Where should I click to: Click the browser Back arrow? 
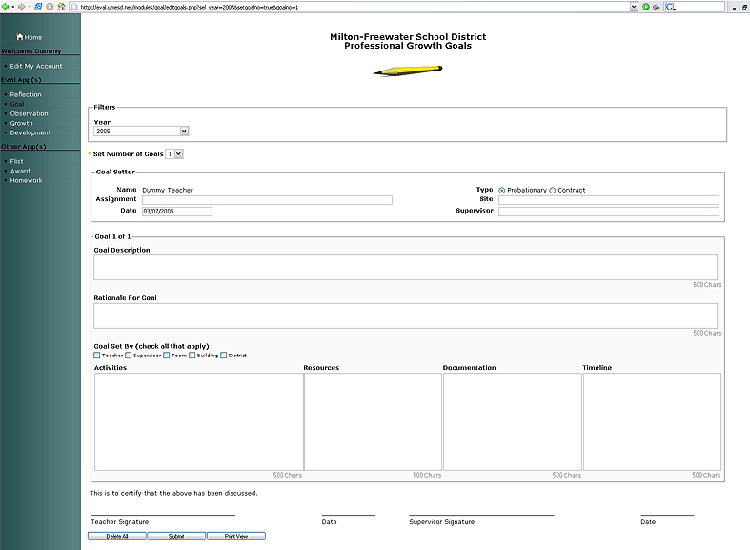click(x=5, y=7)
